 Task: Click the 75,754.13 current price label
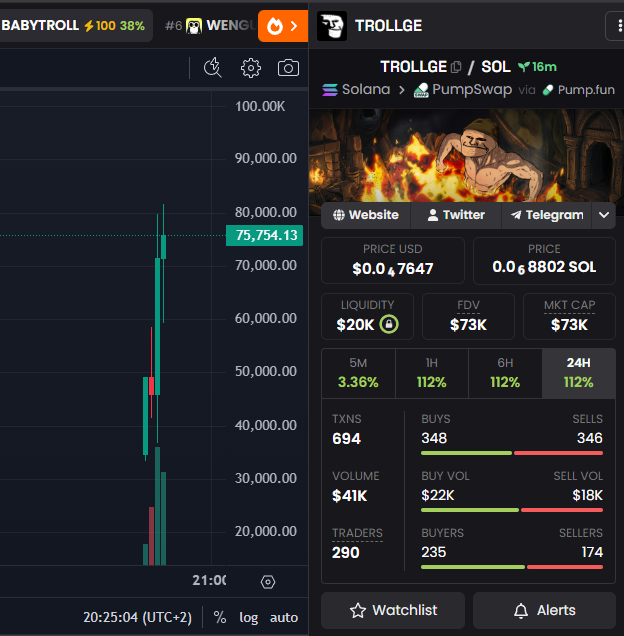[265, 235]
